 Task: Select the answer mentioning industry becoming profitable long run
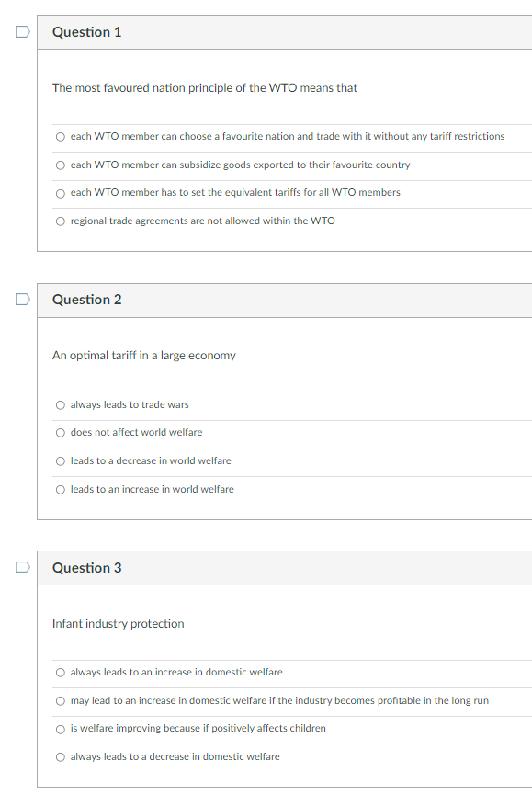point(60,700)
